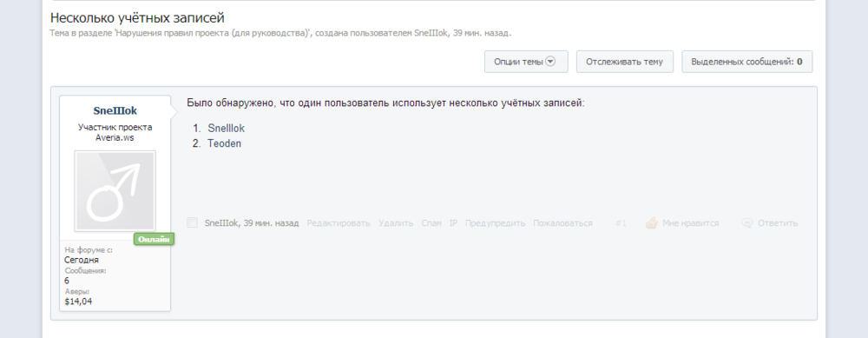Click the Мне нравится text link

690,223
